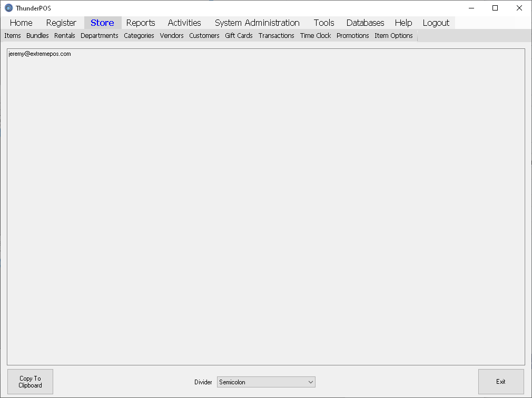This screenshot has width=532, height=398.
Task: Maximize the ThunderPOS window
Action: point(495,8)
